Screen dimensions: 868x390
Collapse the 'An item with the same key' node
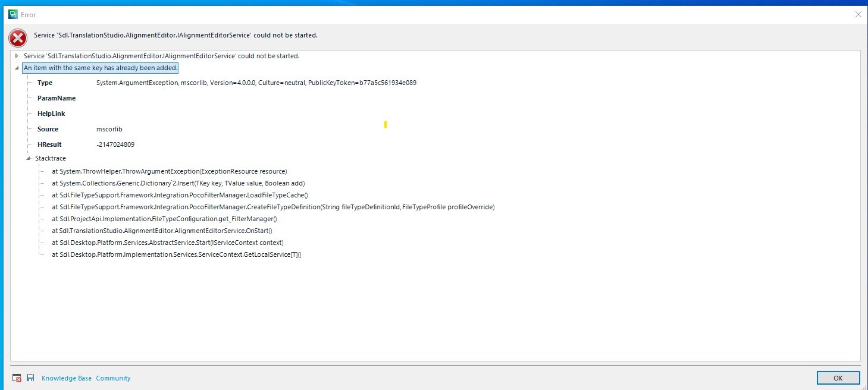[17, 68]
